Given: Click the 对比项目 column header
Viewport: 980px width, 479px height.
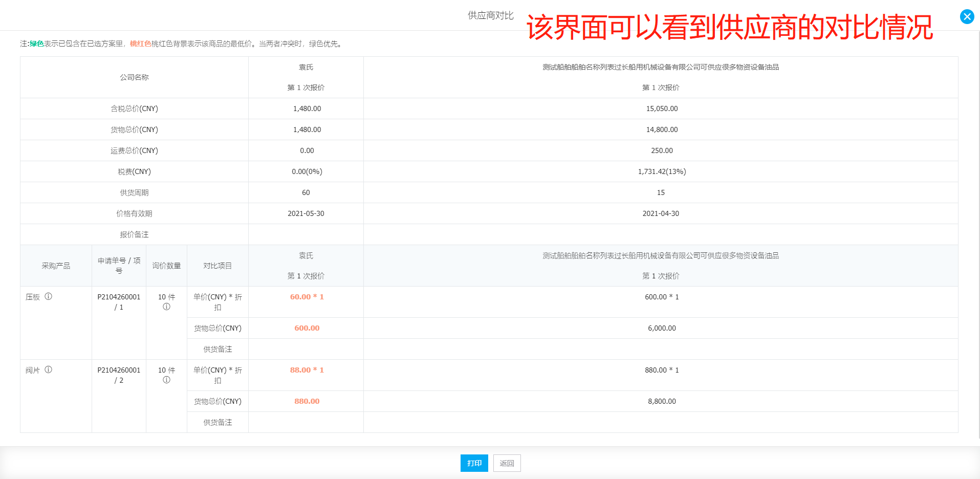Looking at the screenshot, I should tap(217, 266).
